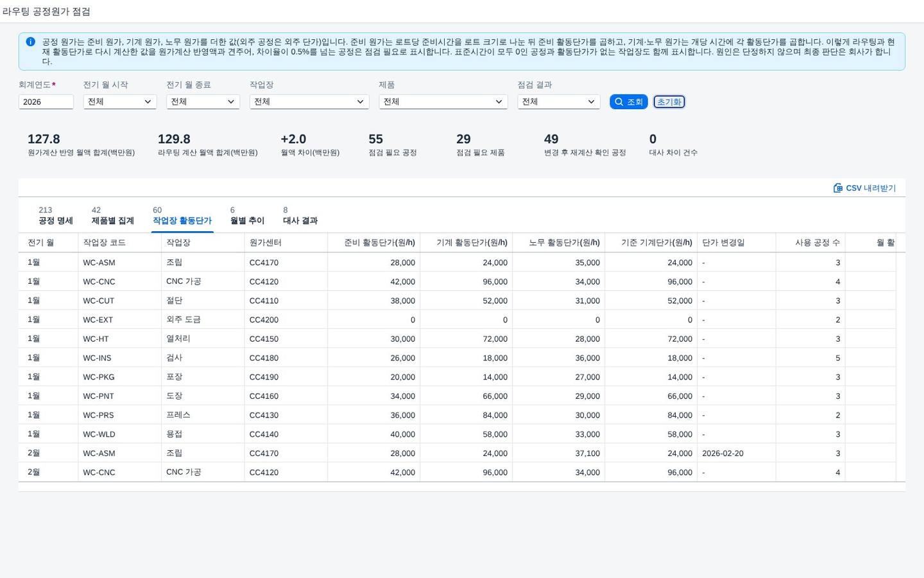The height and width of the screenshot is (578, 924).
Task: Expand the 전기 월 종료 dropdown
Action: (203, 101)
